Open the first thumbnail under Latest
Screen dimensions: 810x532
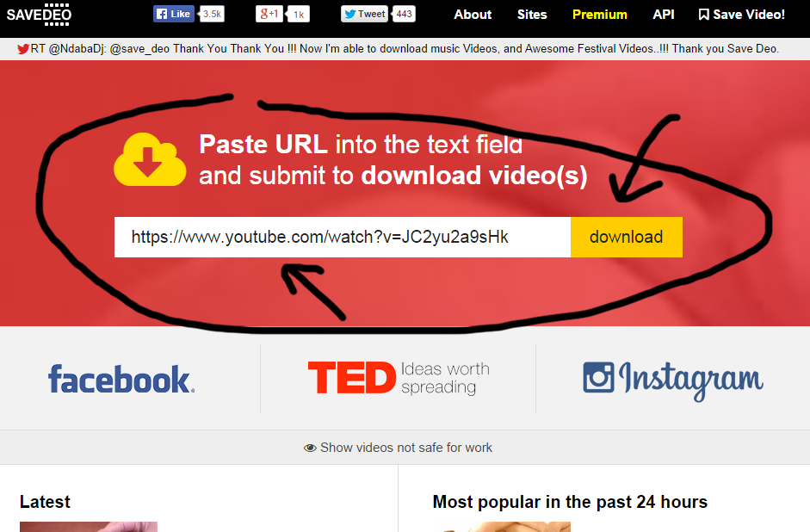89,527
